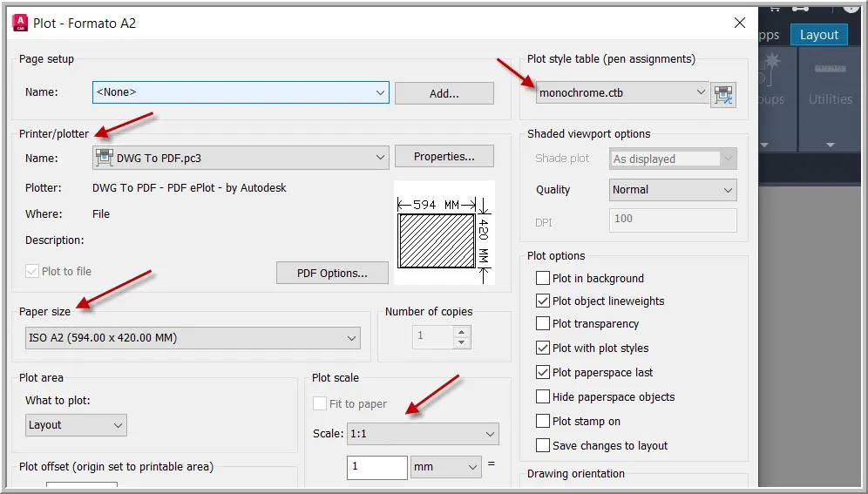868x494 pixels.
Task: Click the Fit to paper checkbox
Action: pos(320,403)
